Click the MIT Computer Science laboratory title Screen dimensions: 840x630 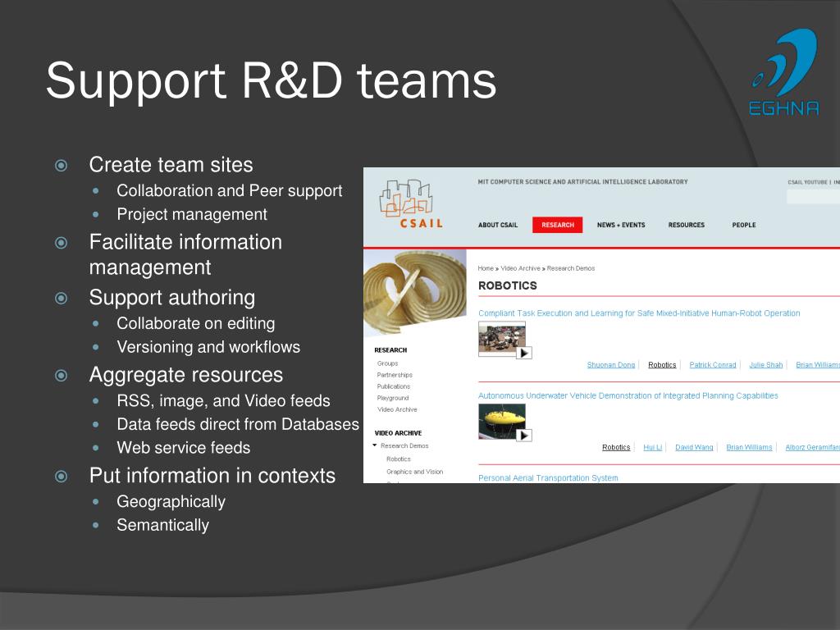582,182
